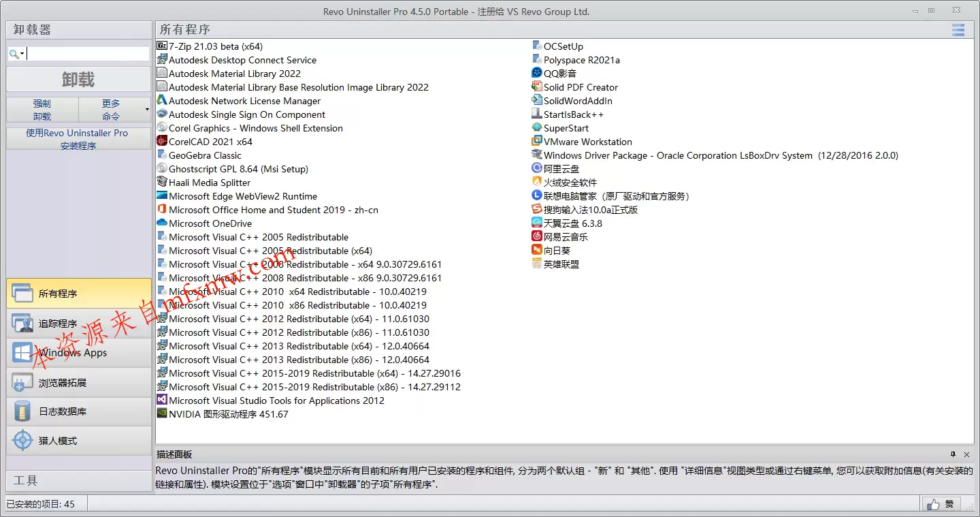Click the 更多命令 button
Screen dimensions: 980x517
[111, 110]
